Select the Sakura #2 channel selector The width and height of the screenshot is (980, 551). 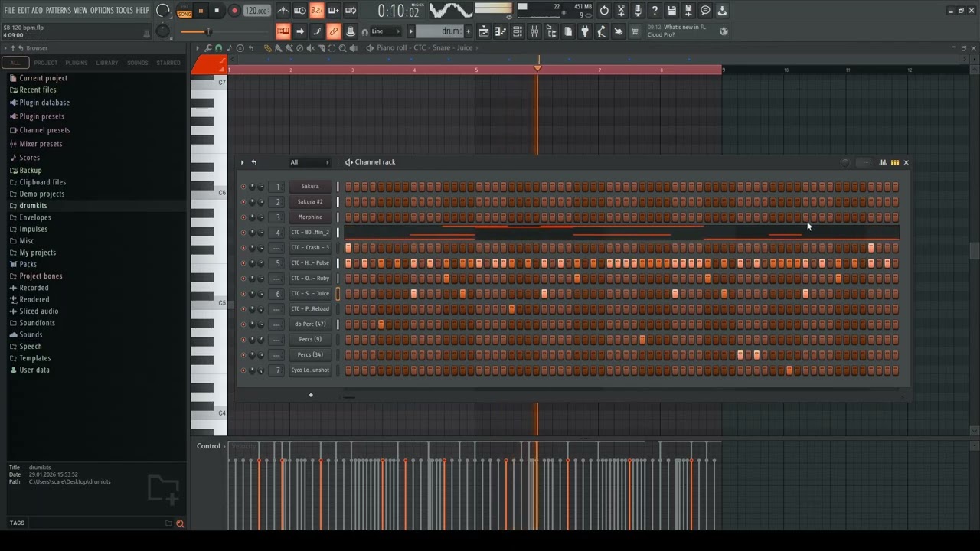[x=338, y=202]
